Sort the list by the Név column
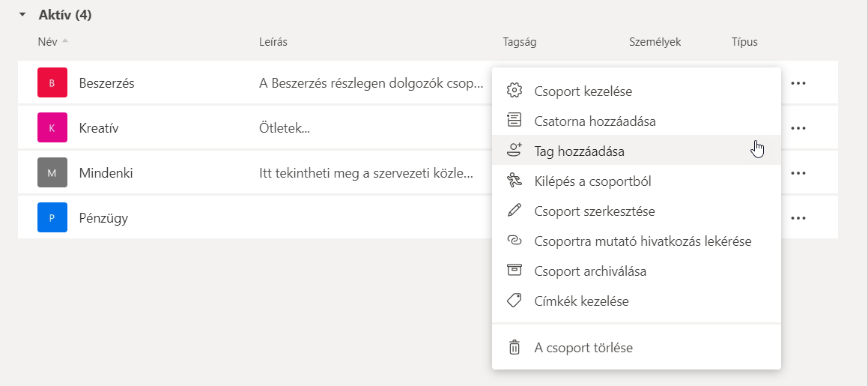Viewport: 868px width, 386px height. [47, 42]
